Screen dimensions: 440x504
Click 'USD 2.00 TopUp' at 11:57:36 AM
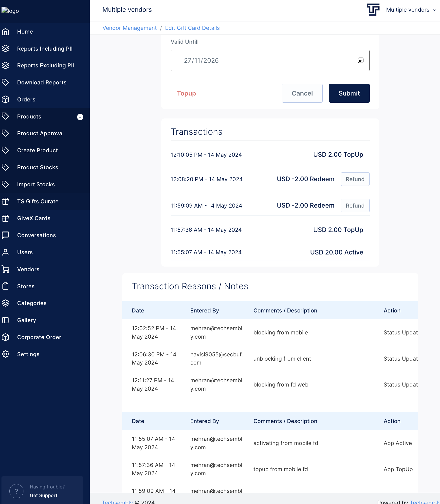338,230
